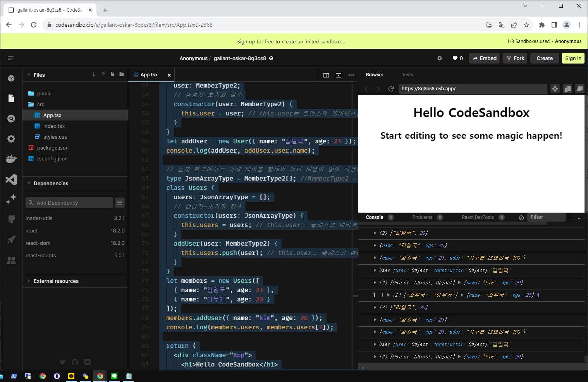Collapse the Dependencies section
Image resolution: width=588 pixels, height=382 pixels.
(x=29, y=183)
